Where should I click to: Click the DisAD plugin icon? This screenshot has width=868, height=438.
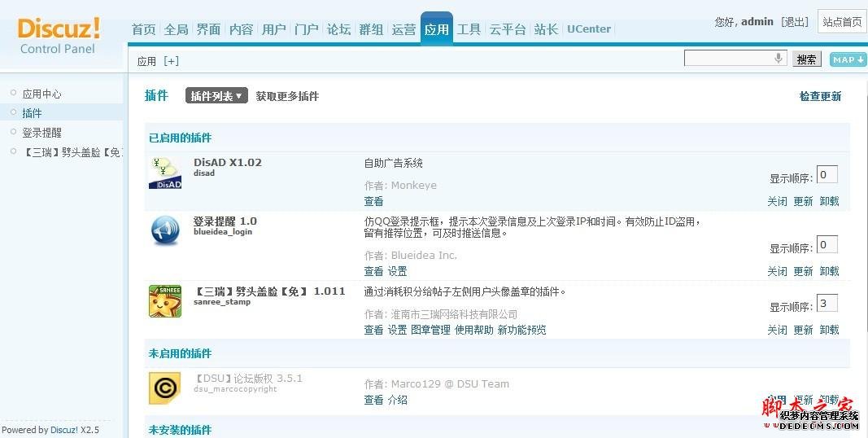click(165, 173)
